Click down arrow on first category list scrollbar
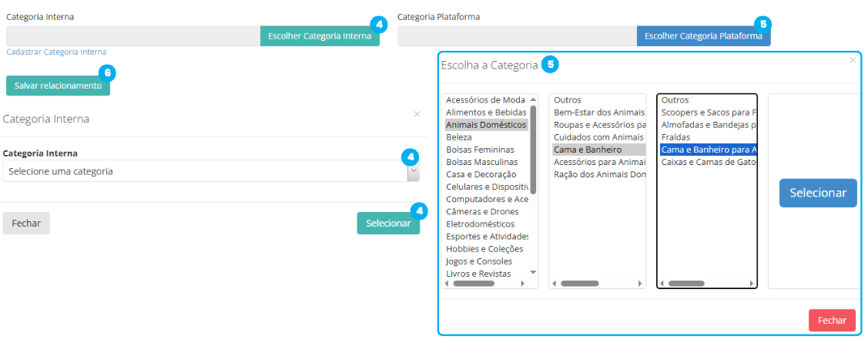868x340 pixels. pos(533,272)
